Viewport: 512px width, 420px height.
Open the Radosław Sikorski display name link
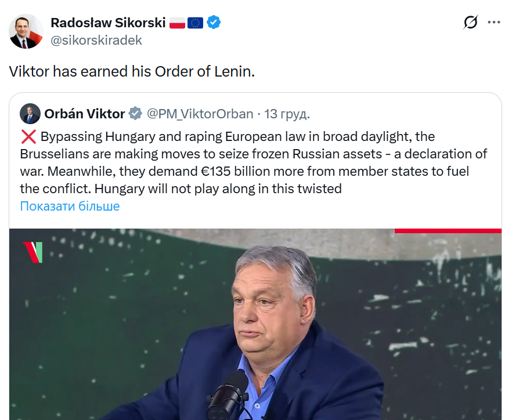(x=107, y=23)
